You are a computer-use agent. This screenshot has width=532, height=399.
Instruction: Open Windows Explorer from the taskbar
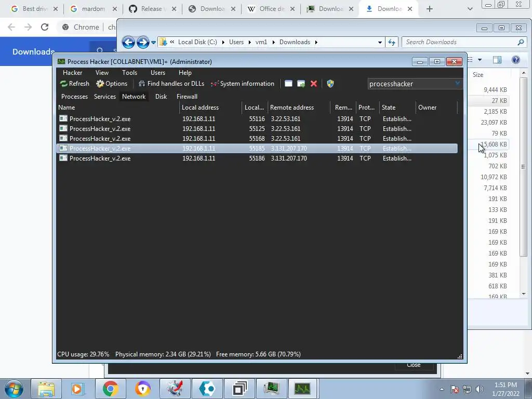[x=46, y=389]
